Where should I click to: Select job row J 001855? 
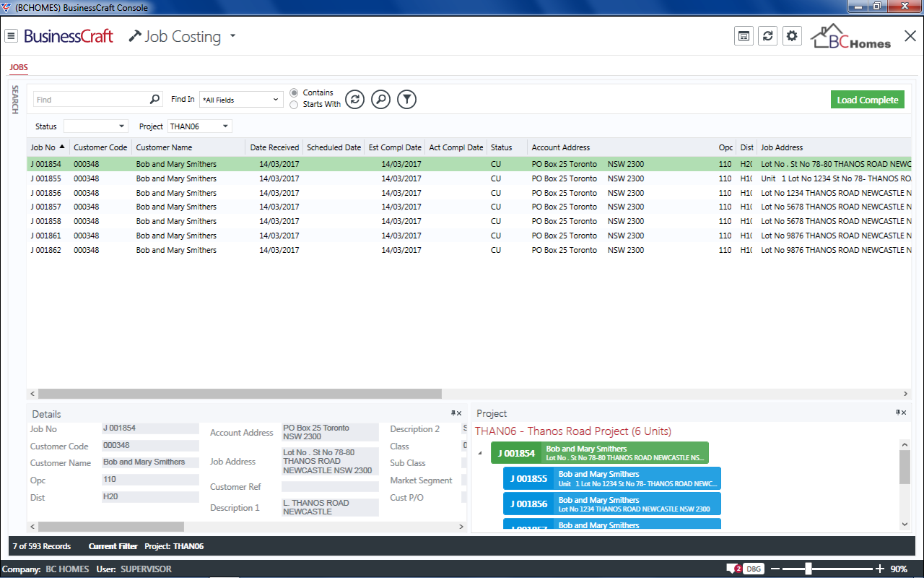pyautogui.click(x=469, y=178)
